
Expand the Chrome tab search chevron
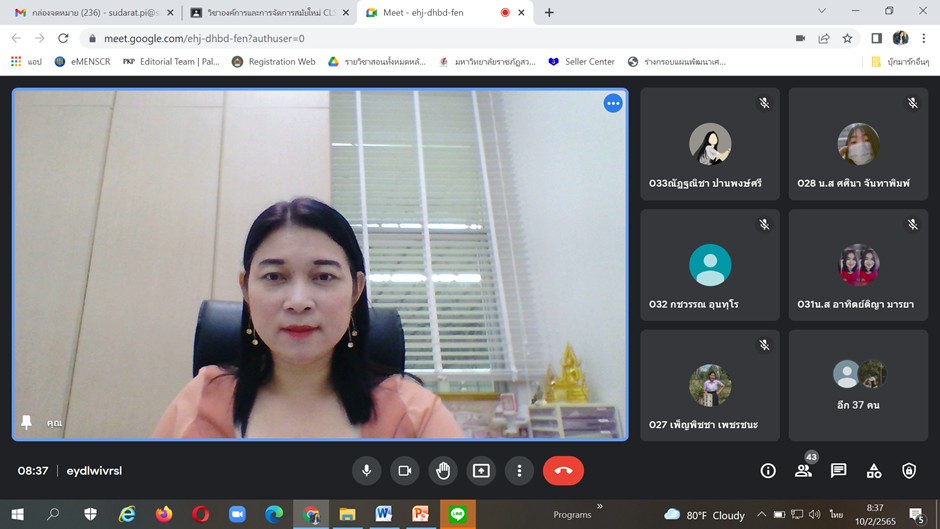coord(822,12)
